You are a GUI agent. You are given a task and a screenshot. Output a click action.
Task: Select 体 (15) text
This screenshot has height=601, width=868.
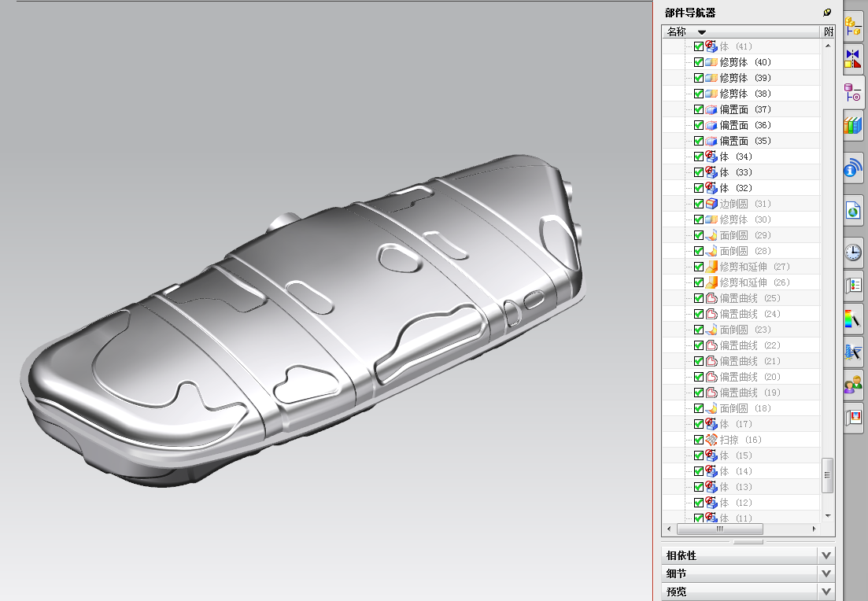(x=736, y=455)
